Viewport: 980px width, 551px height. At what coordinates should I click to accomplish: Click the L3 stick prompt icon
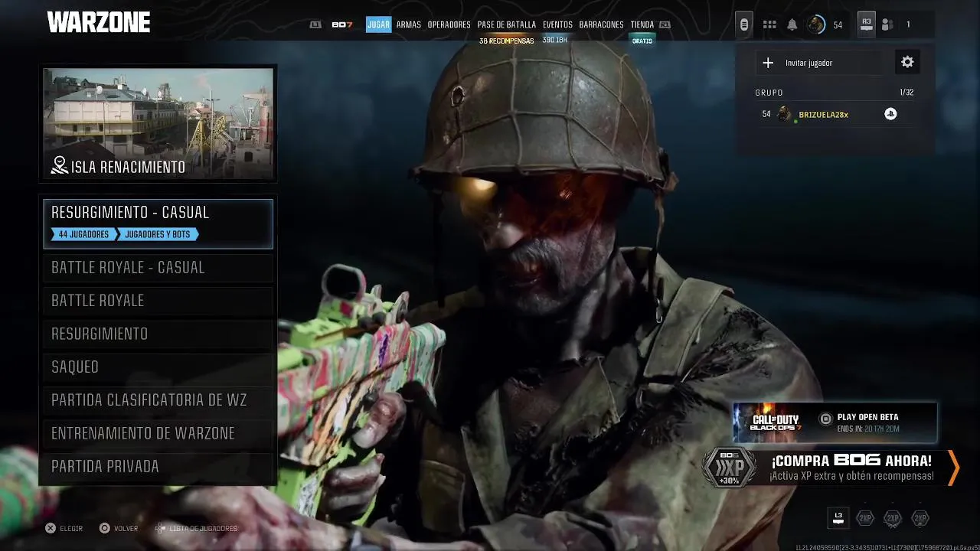[x=838, y=518]
